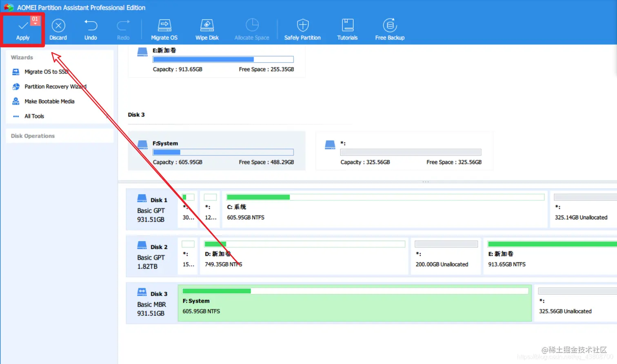
Task: Click the Allocate Space icon
Action: 252,25
